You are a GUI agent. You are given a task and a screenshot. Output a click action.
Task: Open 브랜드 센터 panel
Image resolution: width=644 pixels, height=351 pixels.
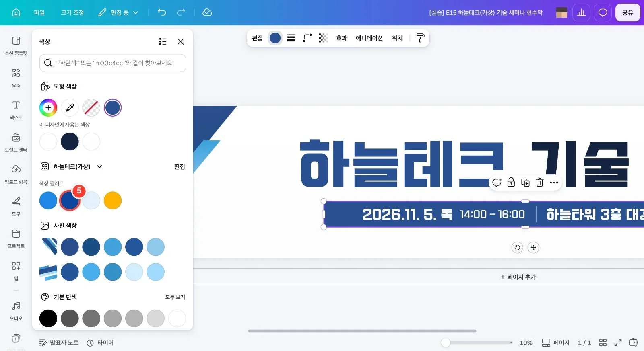(x=16, y=142)
